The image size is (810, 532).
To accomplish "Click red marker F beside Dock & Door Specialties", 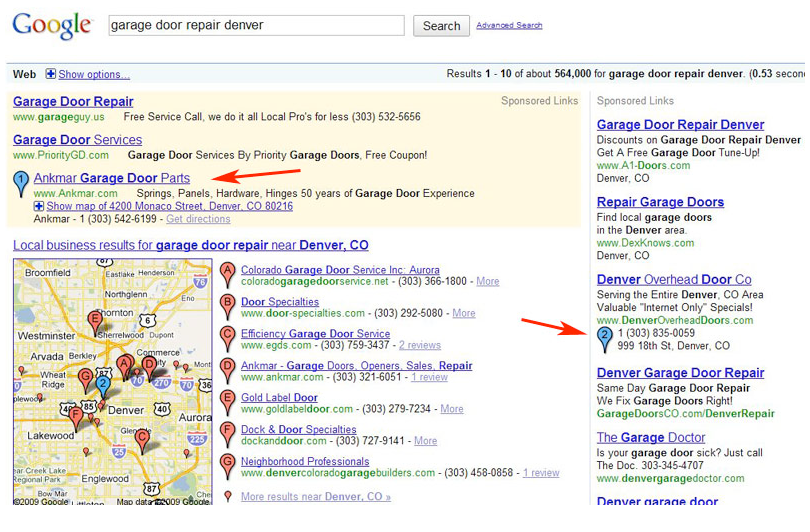I will click(x=227, y=435).
